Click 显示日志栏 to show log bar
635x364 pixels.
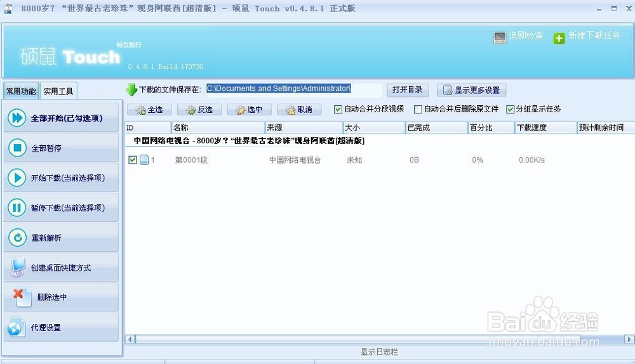tap(379, 352)
